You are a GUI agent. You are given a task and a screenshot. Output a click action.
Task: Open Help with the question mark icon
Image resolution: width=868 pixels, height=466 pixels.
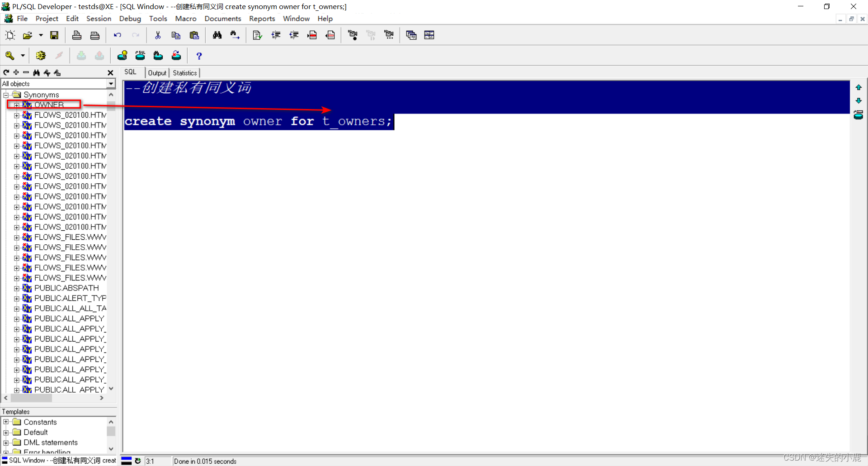pos(199,56)
